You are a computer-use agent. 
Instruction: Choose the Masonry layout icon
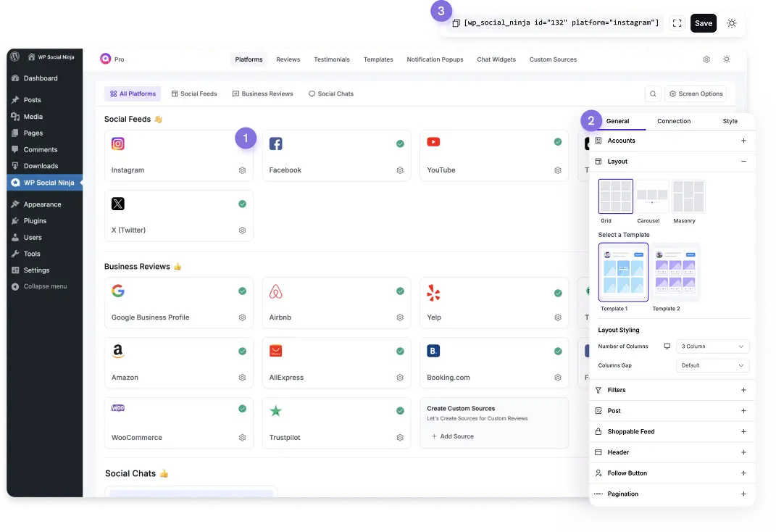point(687,196)
